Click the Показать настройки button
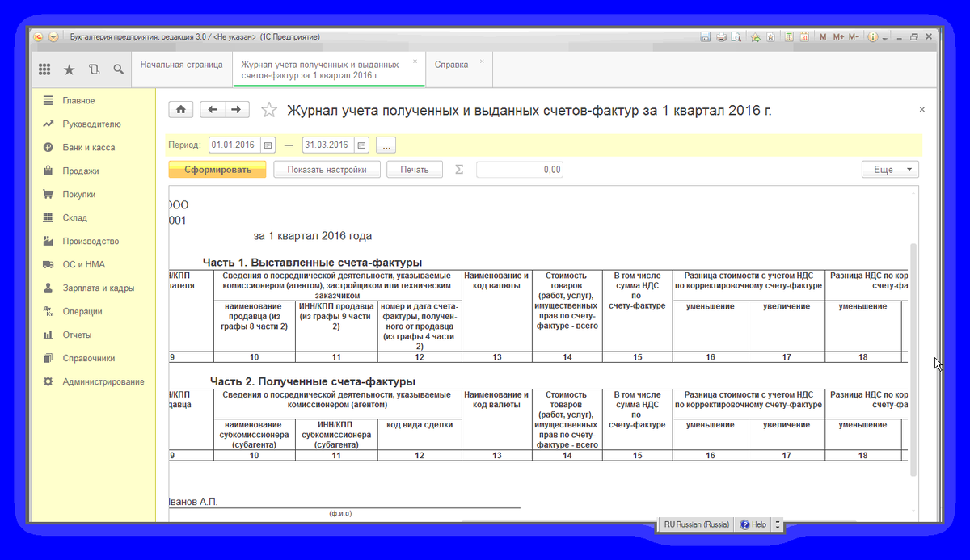The image size is (970, 560). [327, 170]
